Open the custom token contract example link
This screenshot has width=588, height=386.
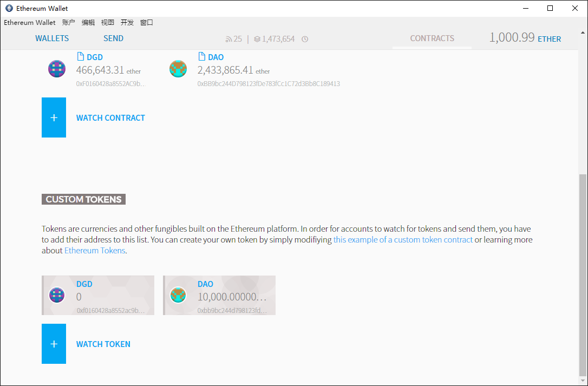click(403, 240)
